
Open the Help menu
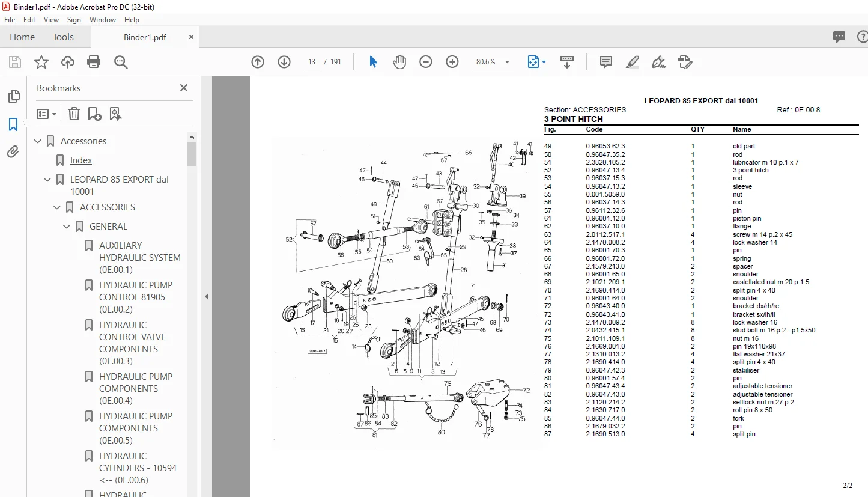click(132, 20)
